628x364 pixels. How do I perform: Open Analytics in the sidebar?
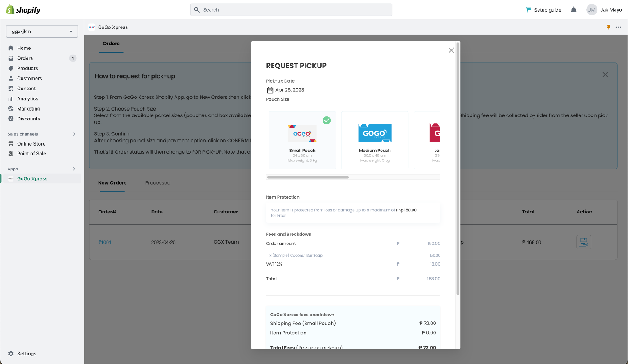point(27,98)
